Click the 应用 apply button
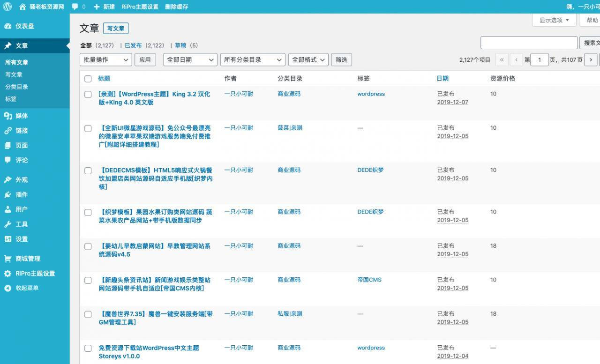 [x=145, y=60]
